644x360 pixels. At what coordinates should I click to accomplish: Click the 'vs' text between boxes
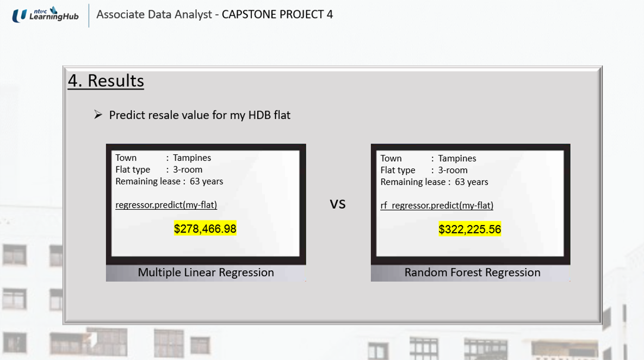[x=338, y=204]
